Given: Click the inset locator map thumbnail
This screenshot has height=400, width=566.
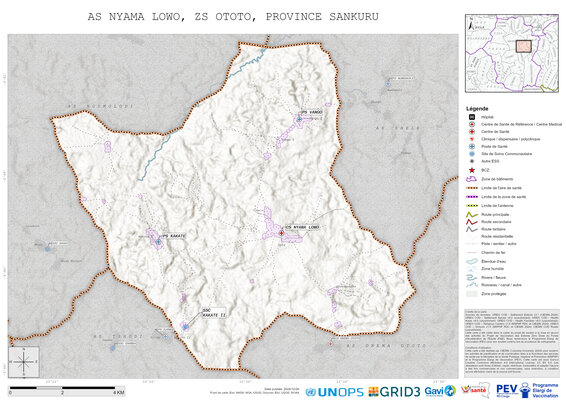Looking at the screenshot, I should [x=512, y=53].
